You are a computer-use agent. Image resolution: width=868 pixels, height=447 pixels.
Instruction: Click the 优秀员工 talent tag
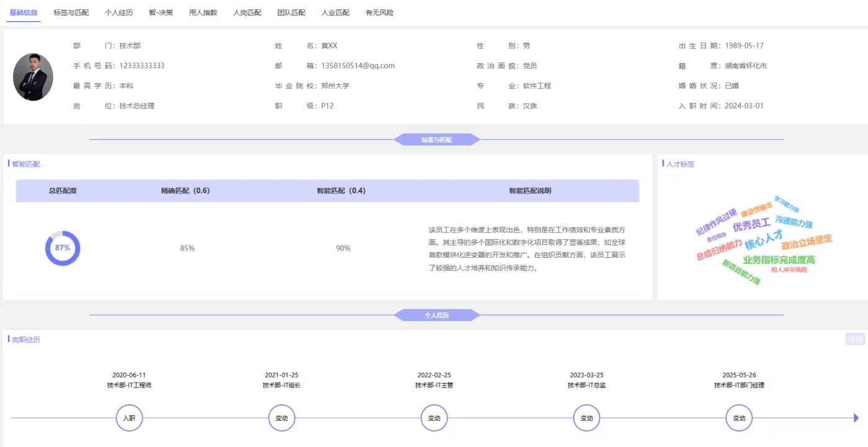tap(751, 224)
